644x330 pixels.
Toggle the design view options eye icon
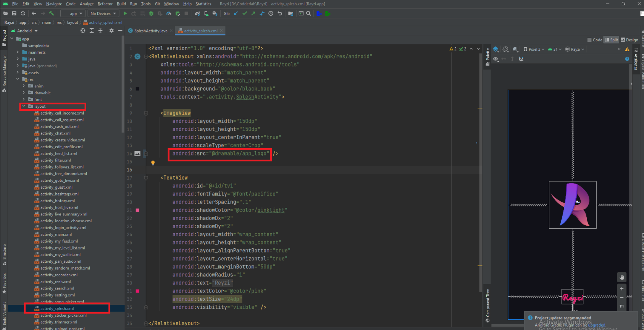pyautogui.click(x=496, y=59)
